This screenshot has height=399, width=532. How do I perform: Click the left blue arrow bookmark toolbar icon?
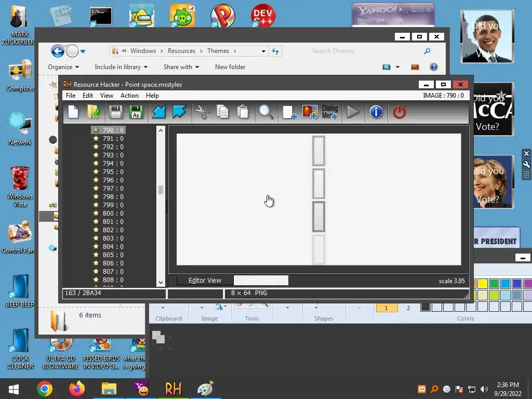[158, 112]
